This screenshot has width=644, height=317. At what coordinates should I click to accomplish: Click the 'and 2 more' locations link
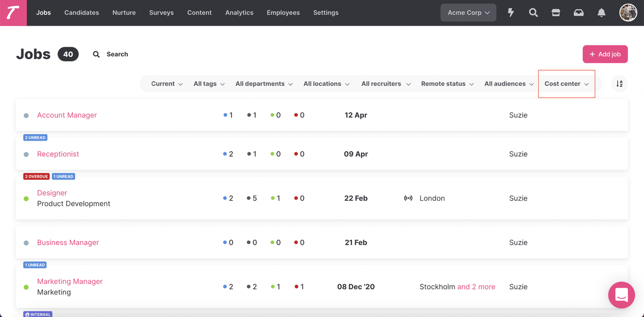tap(476, 287)
